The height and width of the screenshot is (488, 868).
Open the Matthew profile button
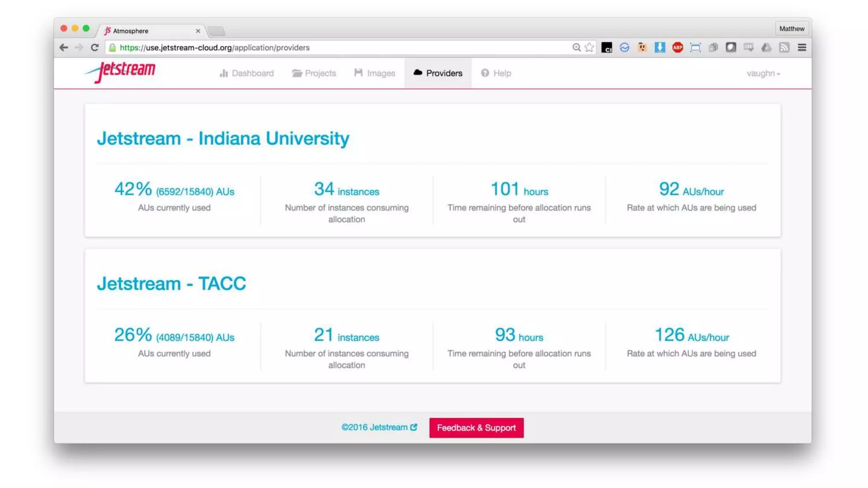[x=791, y=28]
